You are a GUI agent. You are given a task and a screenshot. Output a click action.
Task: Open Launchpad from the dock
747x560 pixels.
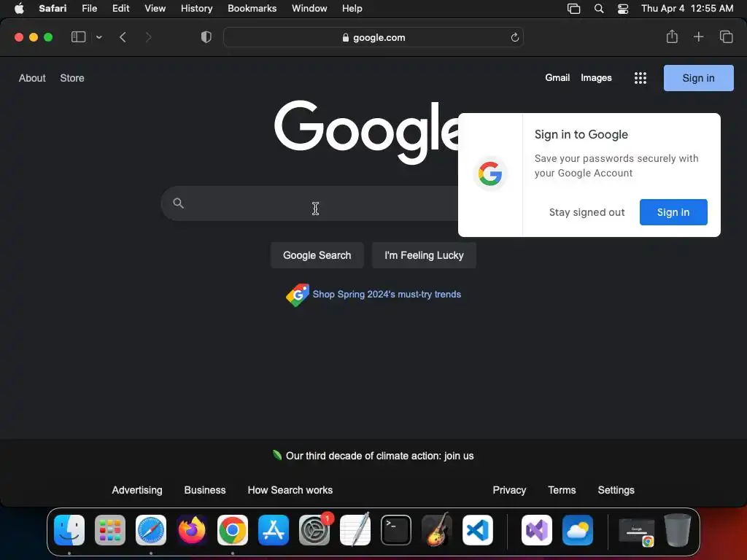pyautogui.click(x=110, y=530)
